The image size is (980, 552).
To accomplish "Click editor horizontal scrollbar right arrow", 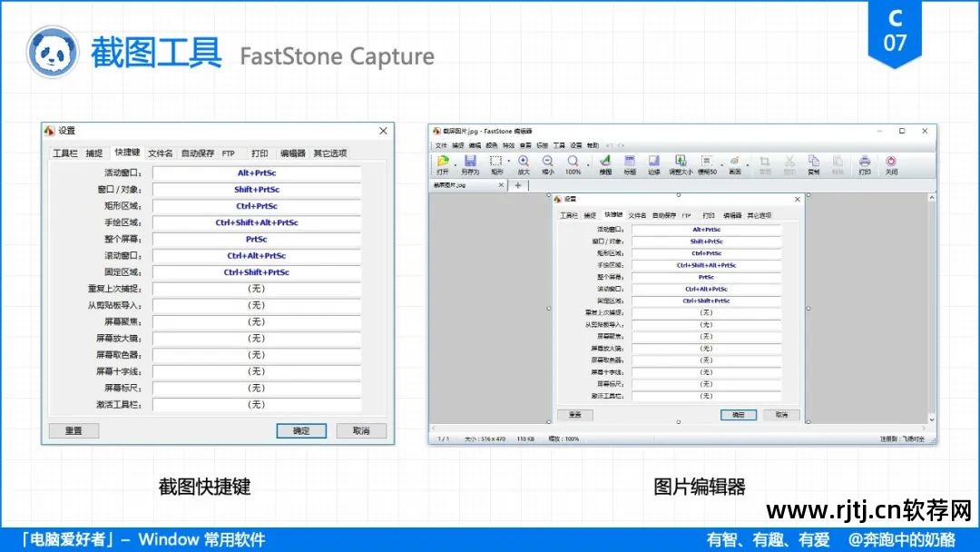I will (x=923, y=429).
